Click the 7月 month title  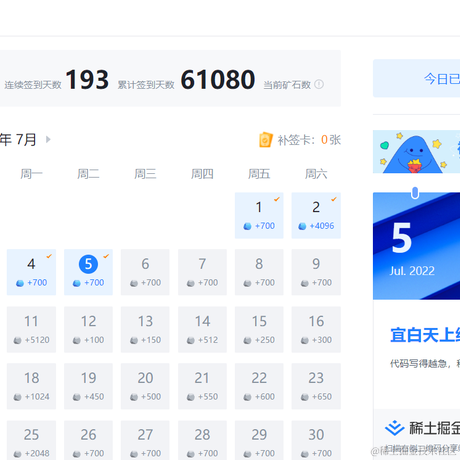26,139
